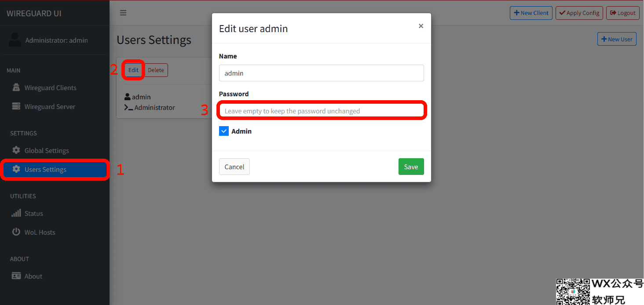Open the Status utility page

pyautogui.click(x=55, y=213)
